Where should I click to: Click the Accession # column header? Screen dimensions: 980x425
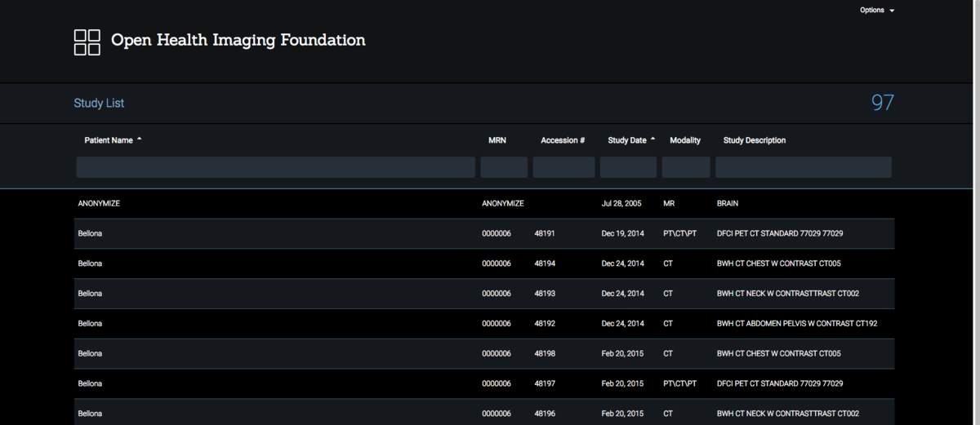tap(562, 140)
